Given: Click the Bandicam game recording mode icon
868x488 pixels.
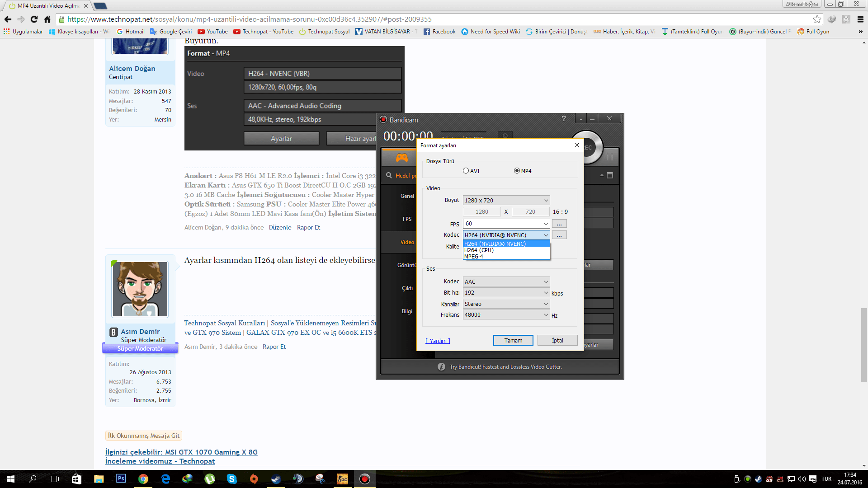Looking at the screenshot, I should 401,157.
